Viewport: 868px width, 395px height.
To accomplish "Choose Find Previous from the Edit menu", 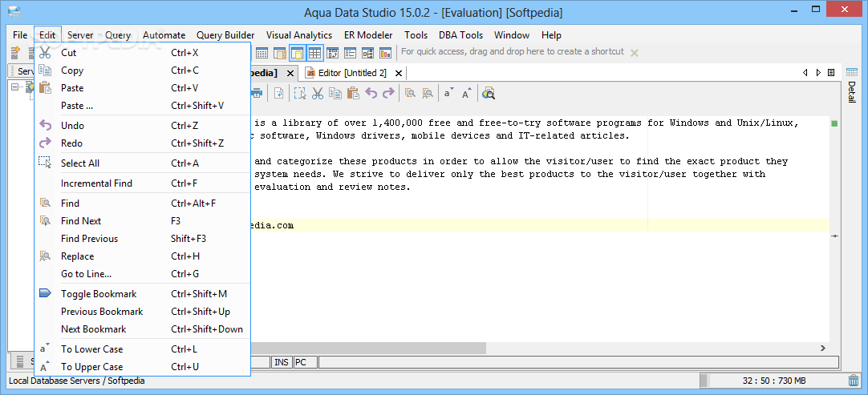I will coord(143,239).
